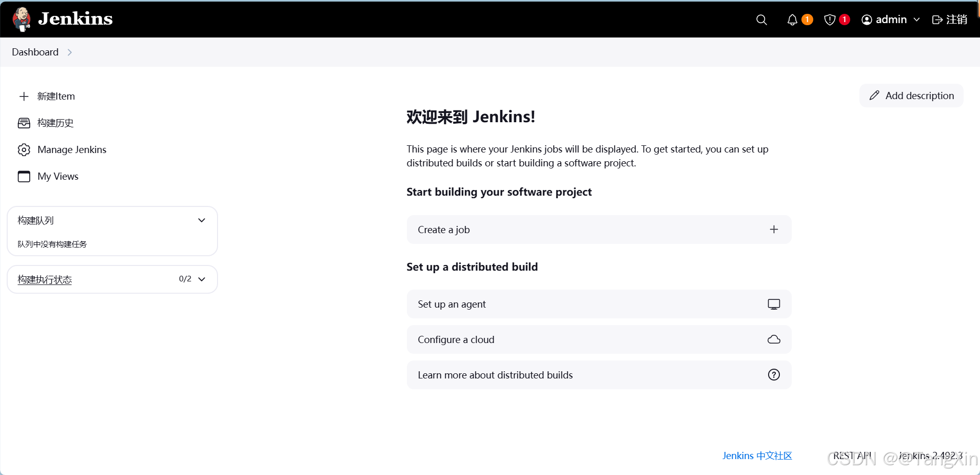Click the Add description button
Screen dimensions: 980x475
point(911,96)
